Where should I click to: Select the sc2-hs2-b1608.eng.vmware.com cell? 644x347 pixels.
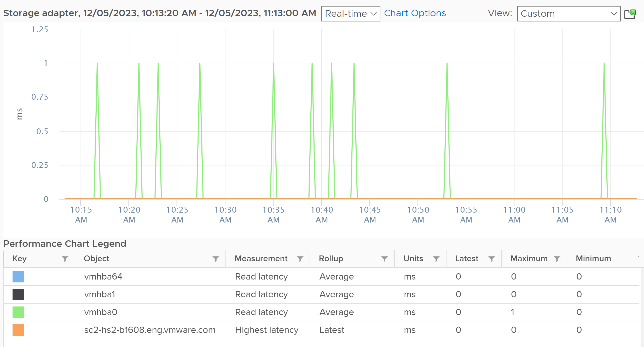(150, 330)
